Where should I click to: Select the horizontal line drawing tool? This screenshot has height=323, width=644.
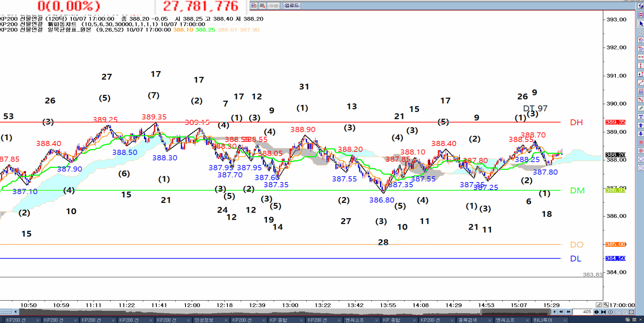tap(640, 57)
